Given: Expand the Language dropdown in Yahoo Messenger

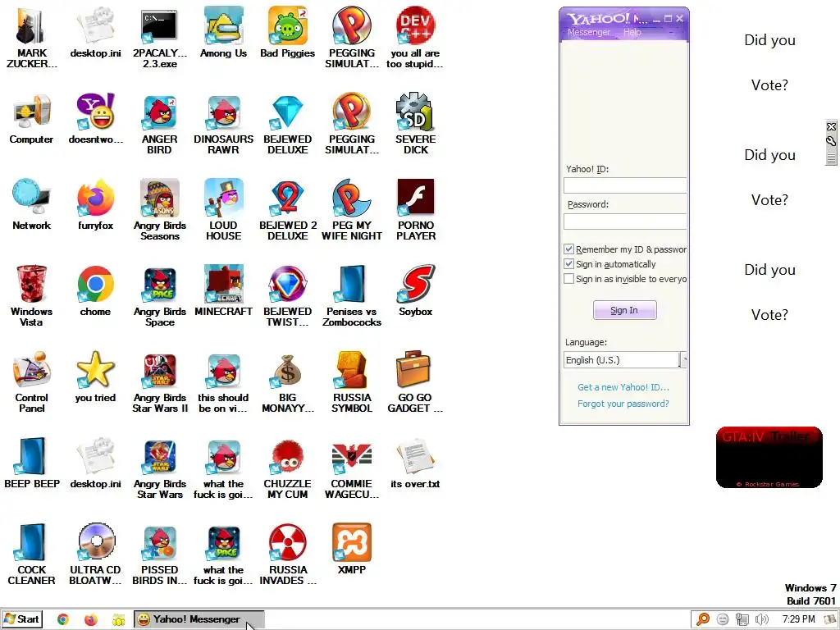Looking at the screenshot, I should pos(683,360).
